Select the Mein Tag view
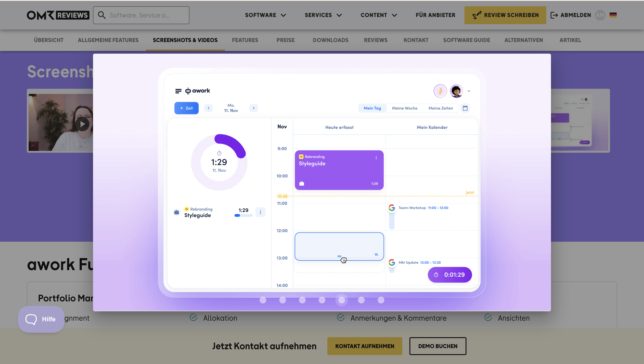644x364 pixels. [372, 108]
